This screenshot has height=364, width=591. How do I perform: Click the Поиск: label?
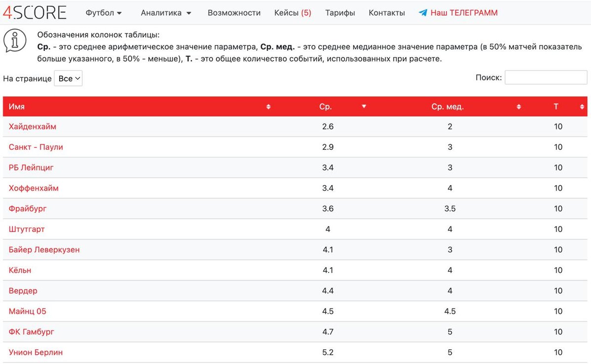tap(489, 77)
